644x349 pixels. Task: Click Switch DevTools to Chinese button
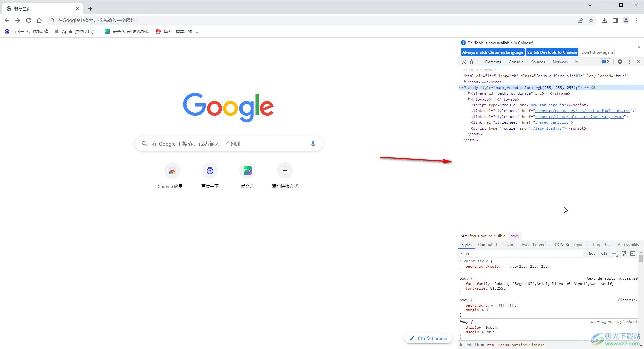coord(552,52)
